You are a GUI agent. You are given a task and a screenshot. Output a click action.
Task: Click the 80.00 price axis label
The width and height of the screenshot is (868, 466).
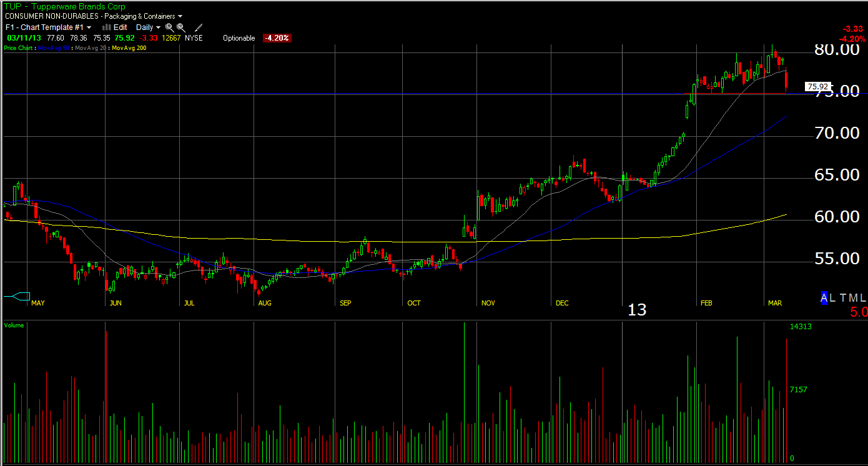click(837, 50)
